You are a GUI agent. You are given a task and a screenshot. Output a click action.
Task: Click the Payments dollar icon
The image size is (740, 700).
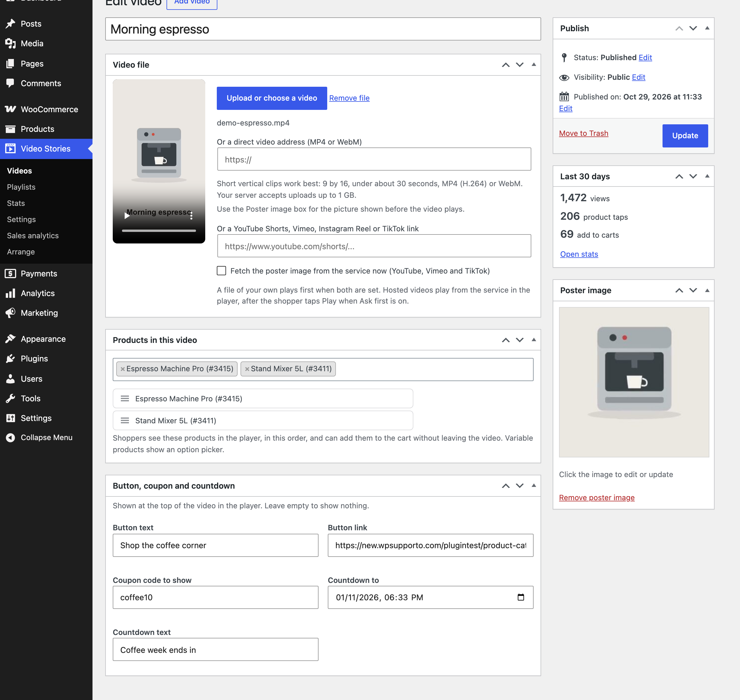coord(10,274)
